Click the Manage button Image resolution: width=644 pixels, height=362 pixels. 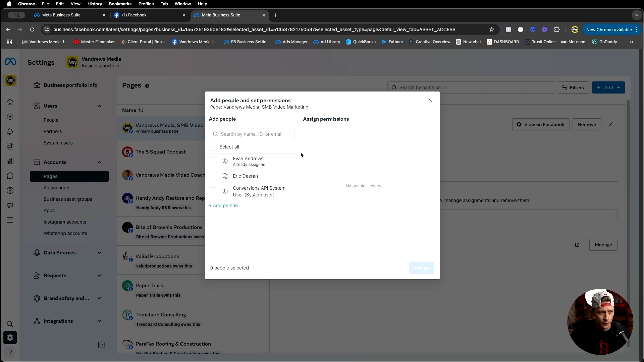pos(603,245)
